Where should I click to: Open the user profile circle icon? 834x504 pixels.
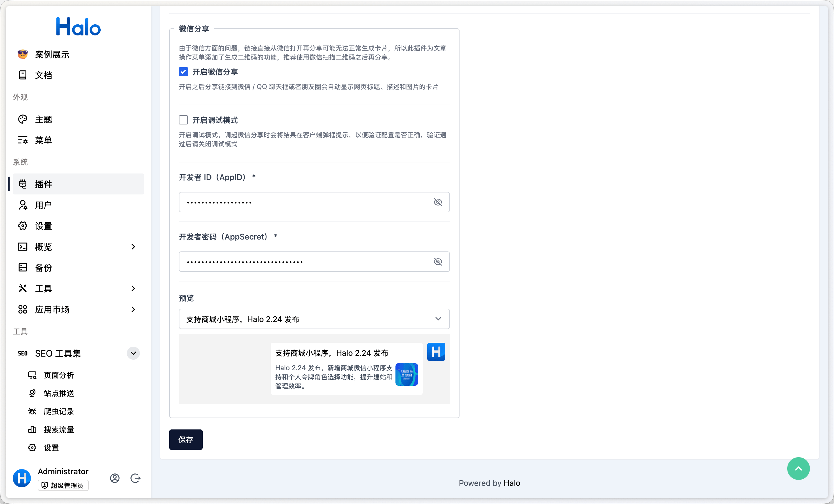pos(115,478)
